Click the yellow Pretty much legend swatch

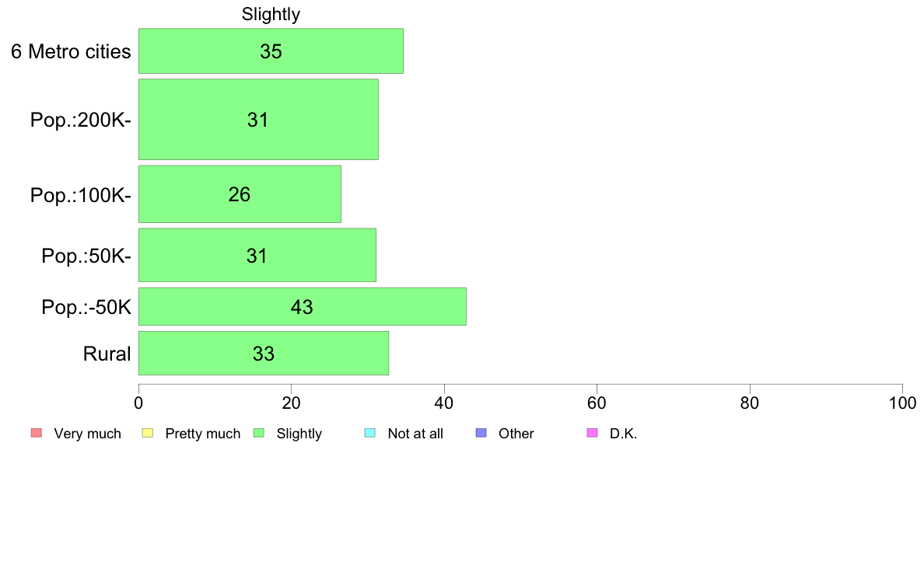click(x=148, y=433)
